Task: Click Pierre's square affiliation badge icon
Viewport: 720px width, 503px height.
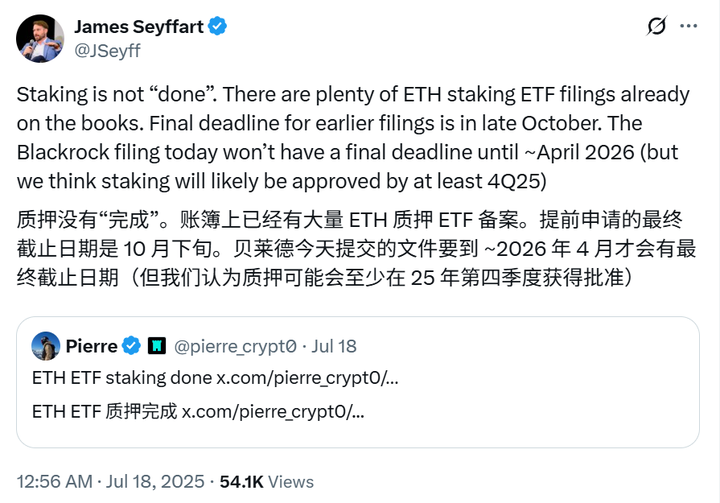Action: [157, 346]
